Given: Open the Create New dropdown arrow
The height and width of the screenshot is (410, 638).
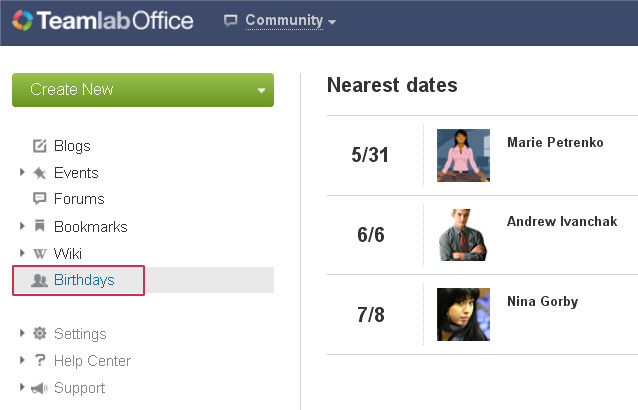Looking at the screenshot, I should pos(261,90).
